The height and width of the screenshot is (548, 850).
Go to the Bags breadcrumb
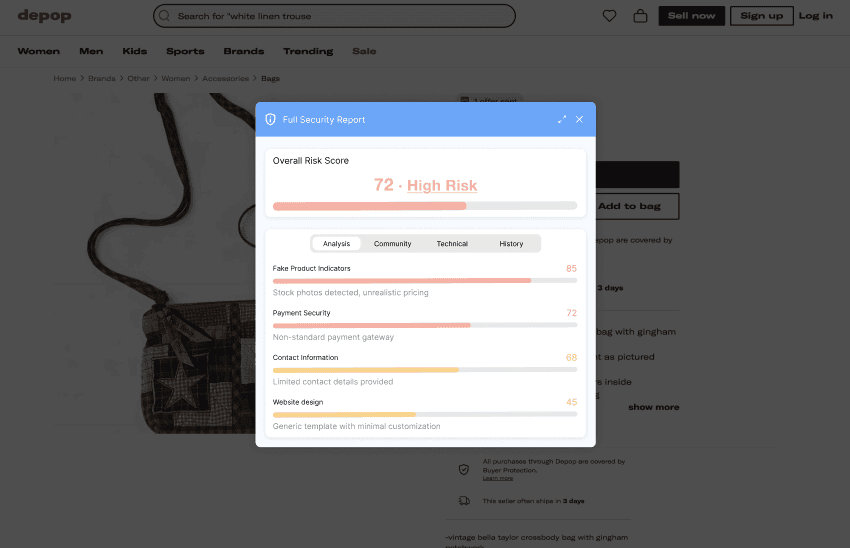coord(271,79)
